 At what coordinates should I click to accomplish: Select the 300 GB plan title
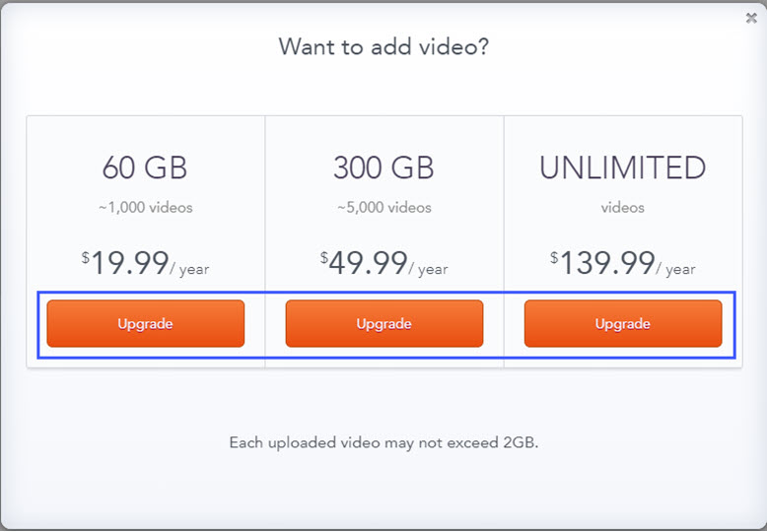pyautogui.click(x=383, y=167)
